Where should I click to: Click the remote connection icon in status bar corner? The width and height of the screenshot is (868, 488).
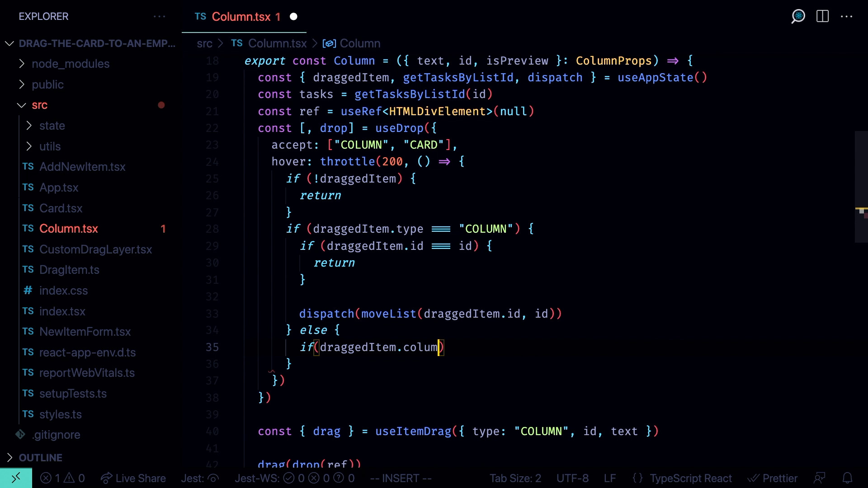[16, 478]
